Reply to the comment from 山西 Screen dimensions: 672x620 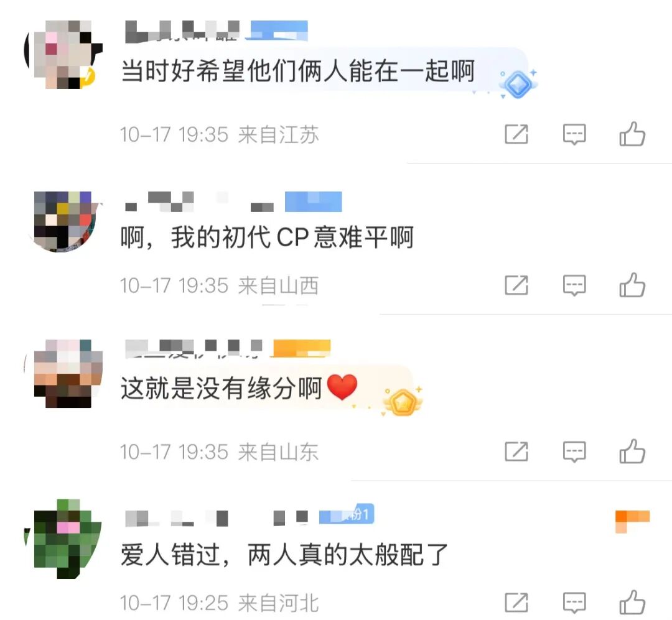coord(574,285)
